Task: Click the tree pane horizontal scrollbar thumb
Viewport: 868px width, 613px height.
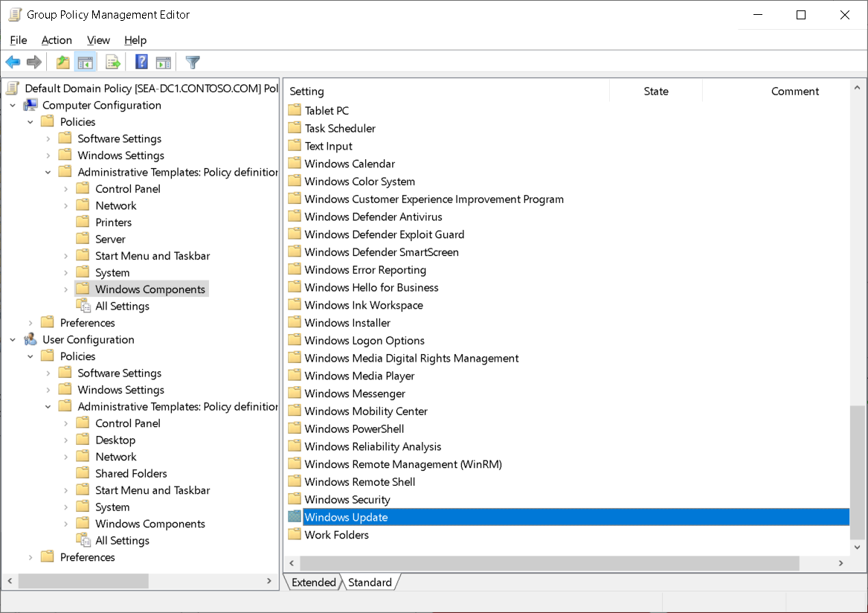Action: (83, 581)
